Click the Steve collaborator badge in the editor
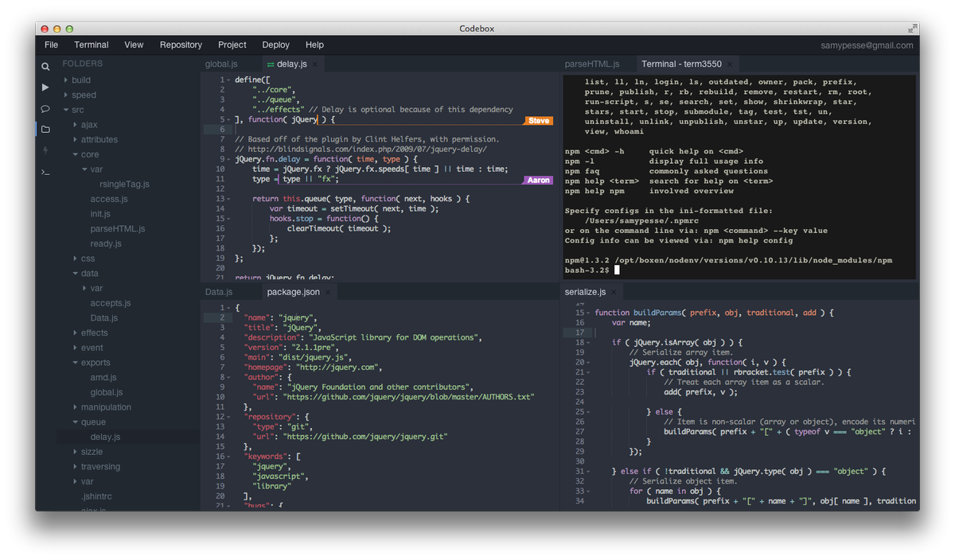This screenshot has height=560, width=955. click(539, 120)
